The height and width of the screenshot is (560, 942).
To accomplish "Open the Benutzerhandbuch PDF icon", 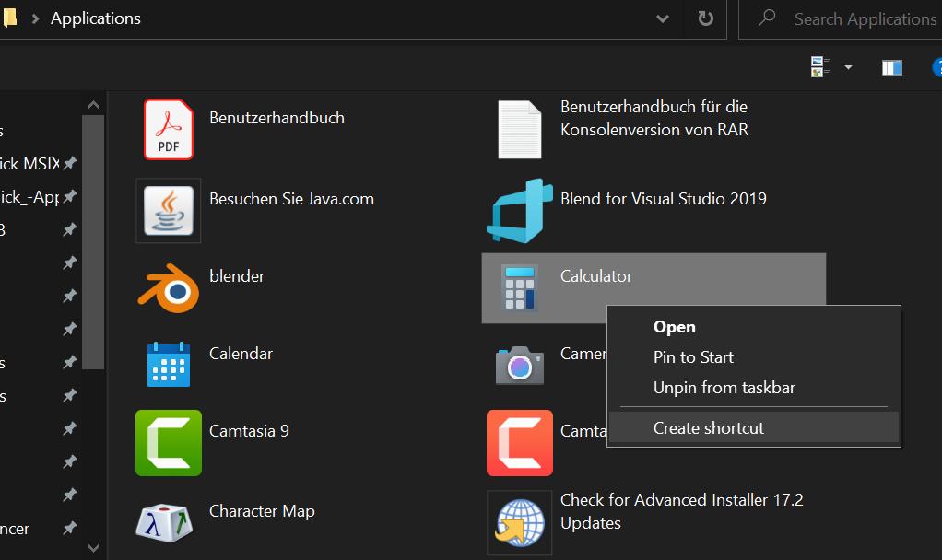I will 168,129.
